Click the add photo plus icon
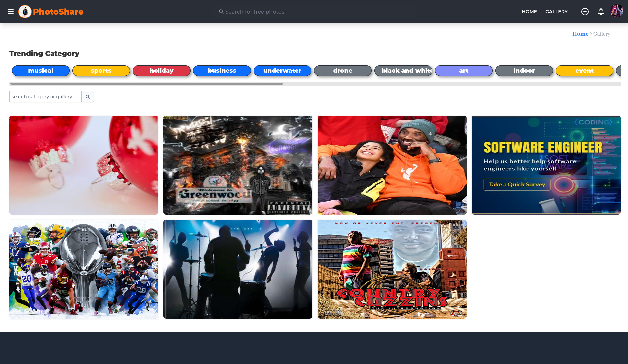Image resolution: width=628 pixels, height=364 pixels. pyautogui.click(x=585, y=12)
